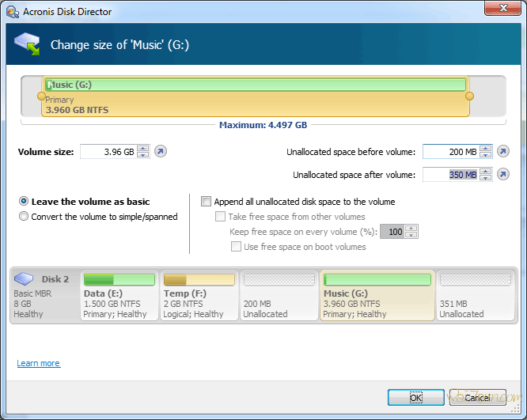Screen dimensions: 527x420
Task: Click the Volume size input field
Action: [108, 152]
